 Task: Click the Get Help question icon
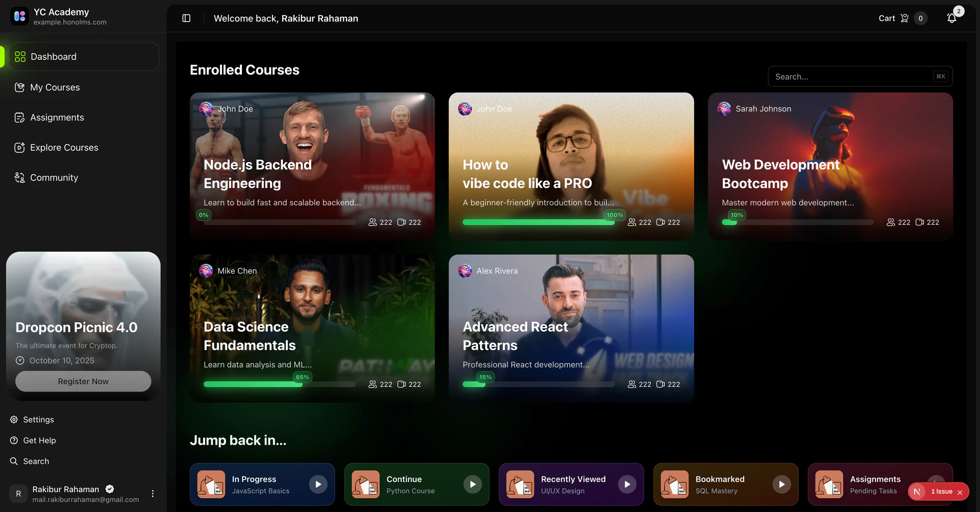point(14,441)
